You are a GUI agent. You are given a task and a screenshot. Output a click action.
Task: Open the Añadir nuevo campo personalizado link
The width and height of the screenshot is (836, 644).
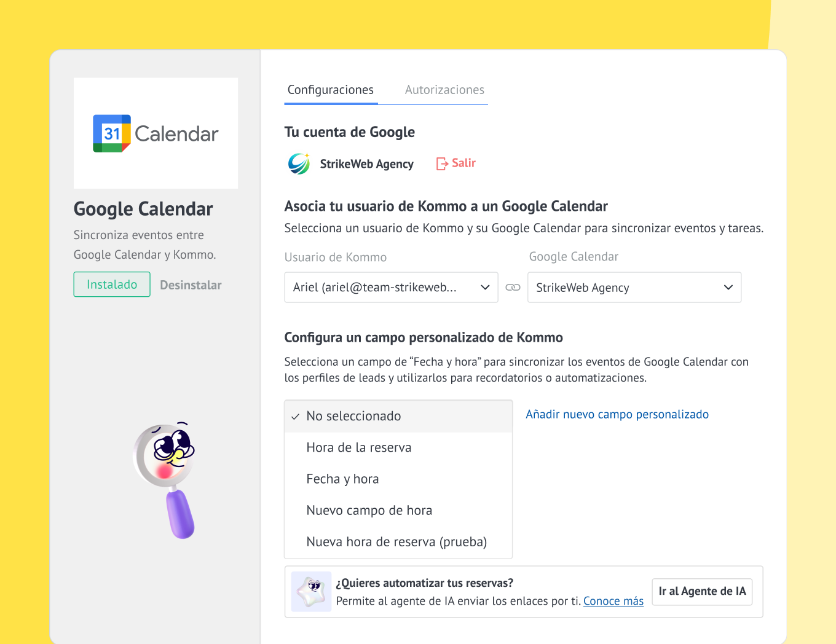617,414
